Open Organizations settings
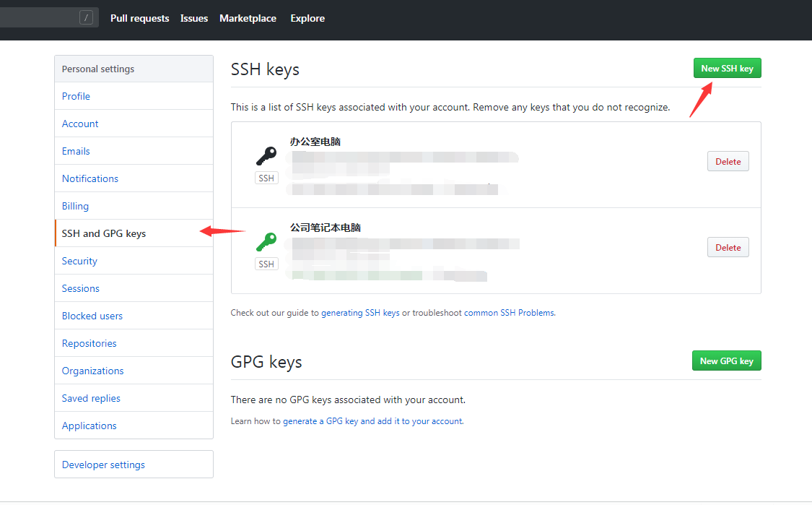812x505 pixels. pos(134,371)
